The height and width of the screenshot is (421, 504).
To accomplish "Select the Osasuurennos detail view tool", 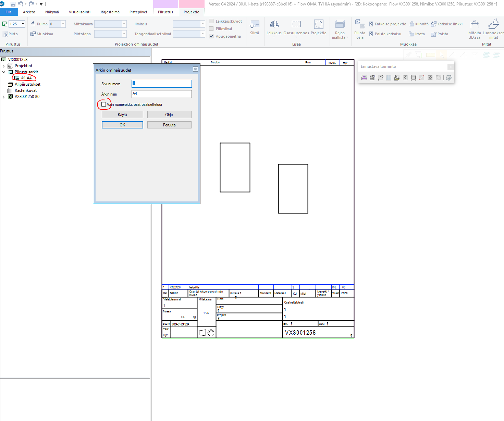I will pyautogui.click(x=296, y=24).
